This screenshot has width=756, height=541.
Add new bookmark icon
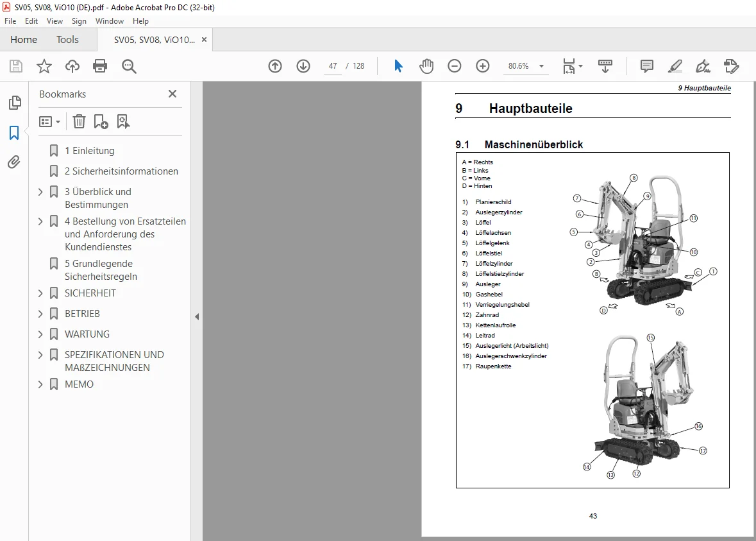click(x=101, y=122)
